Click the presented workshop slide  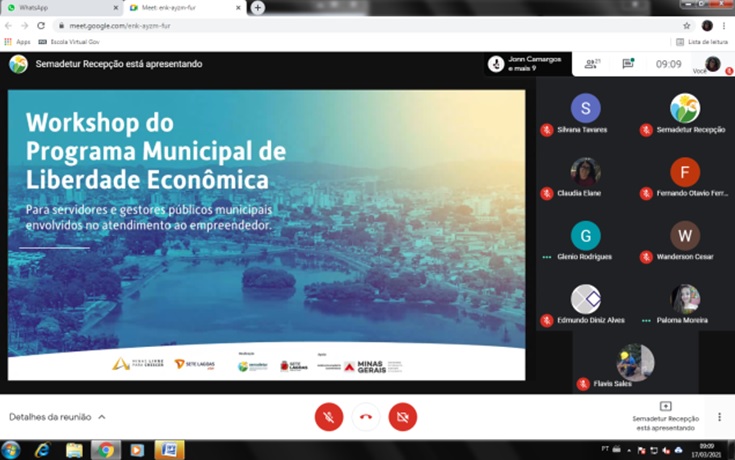click(x=266, y=235)
